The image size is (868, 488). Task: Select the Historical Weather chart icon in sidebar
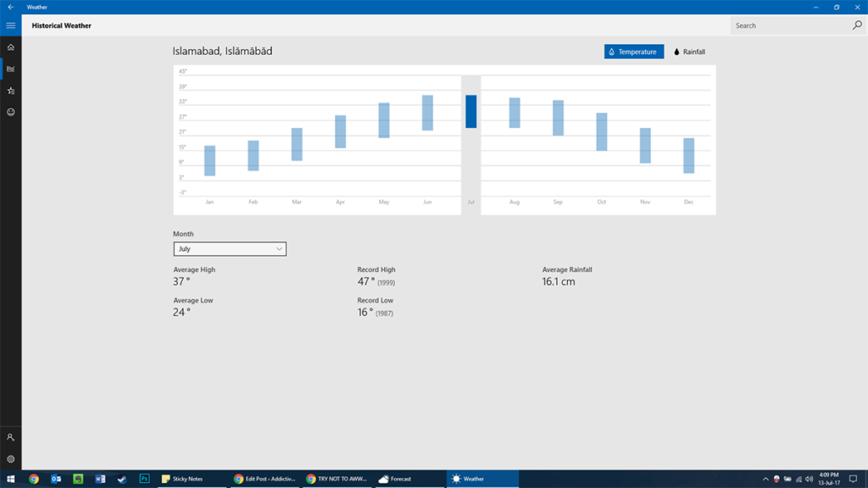point(10,69)
